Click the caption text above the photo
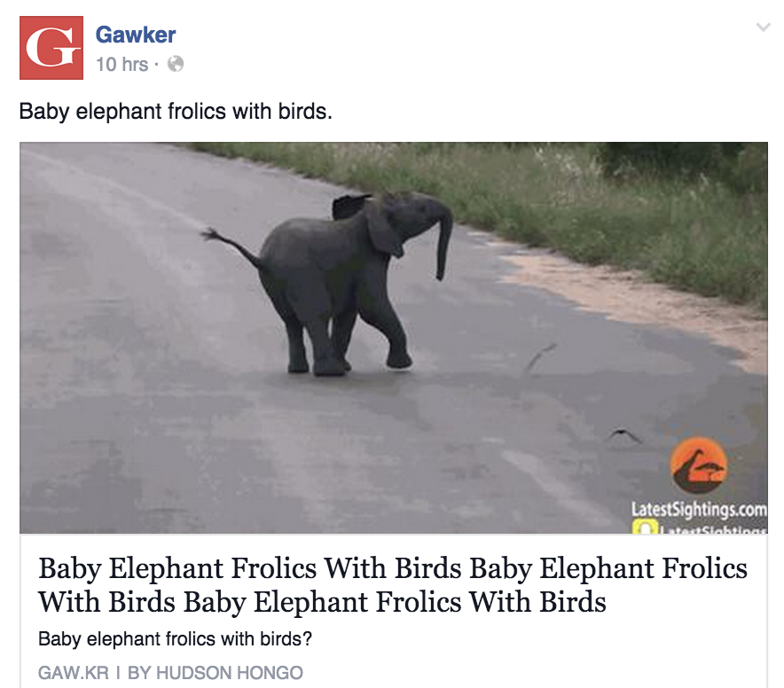Screen dimensions: 784x688 click(x=176, y=111)
